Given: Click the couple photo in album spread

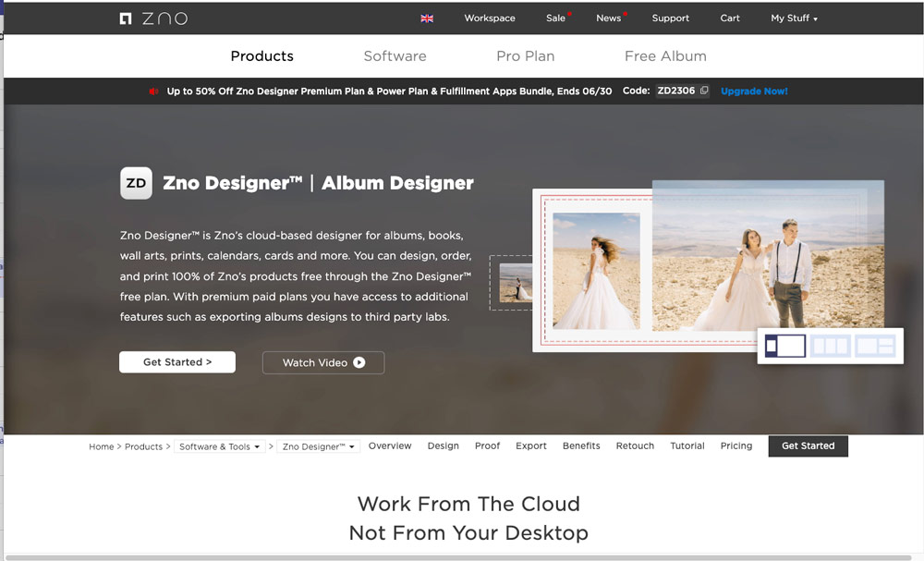Looking at the screenshot, I should [x=768, y=255].
